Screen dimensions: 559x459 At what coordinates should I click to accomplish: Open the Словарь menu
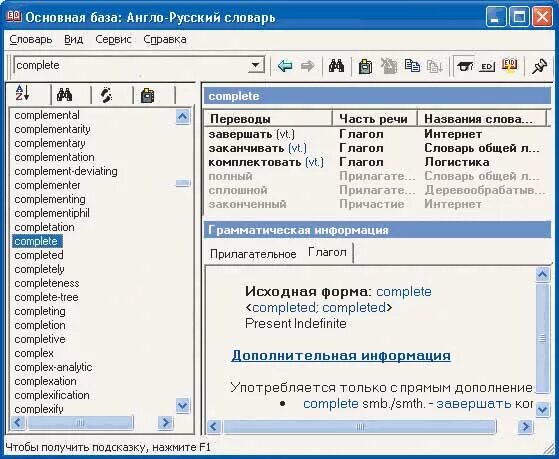point(31,39)
